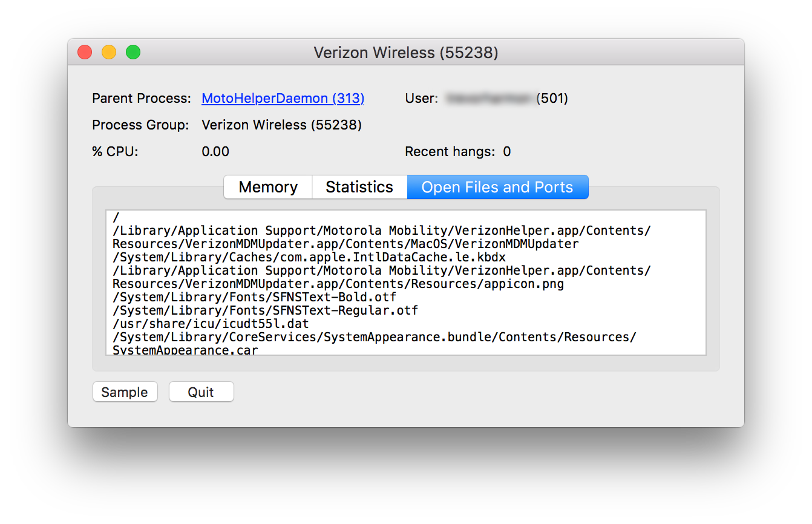
Task: Click the Recent hangs label
Action: (x=450, y=151)
